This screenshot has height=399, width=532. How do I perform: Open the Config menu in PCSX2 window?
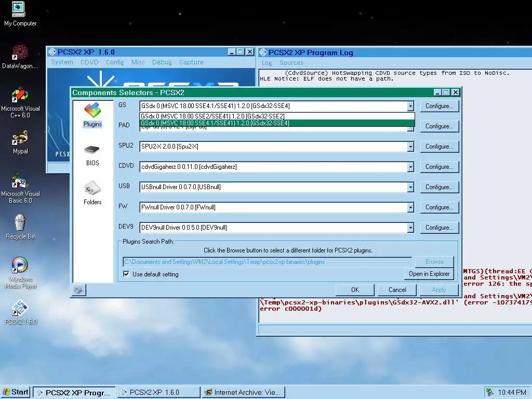click(x=115, y=62)
